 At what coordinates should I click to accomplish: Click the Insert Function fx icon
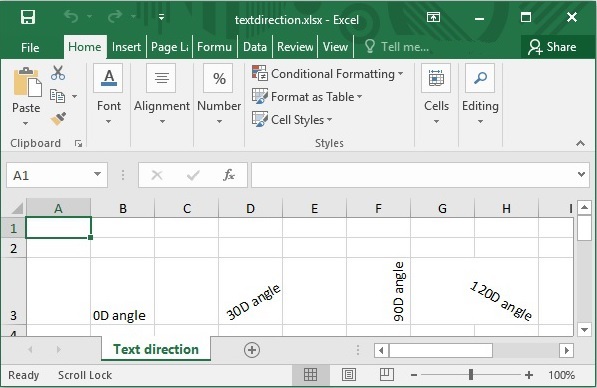229,175
